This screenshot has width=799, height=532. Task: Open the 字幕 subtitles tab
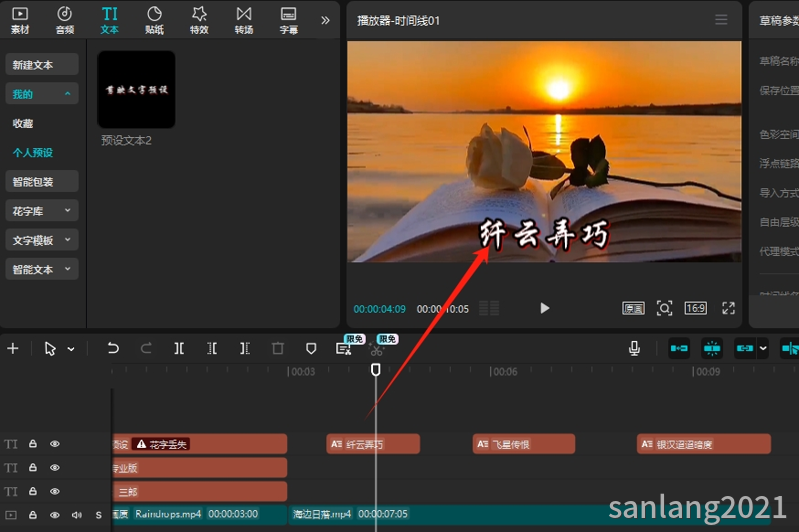coord(289,20)
